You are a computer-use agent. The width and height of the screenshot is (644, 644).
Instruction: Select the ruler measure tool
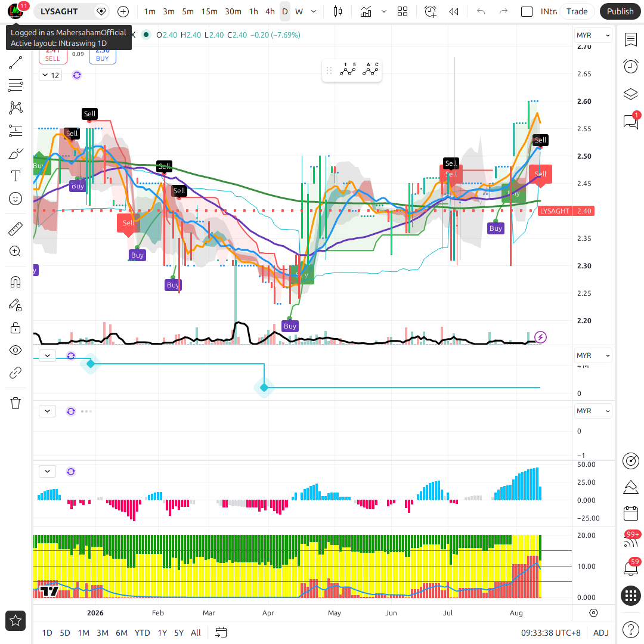pyautogui.click(x=16, y=229)
